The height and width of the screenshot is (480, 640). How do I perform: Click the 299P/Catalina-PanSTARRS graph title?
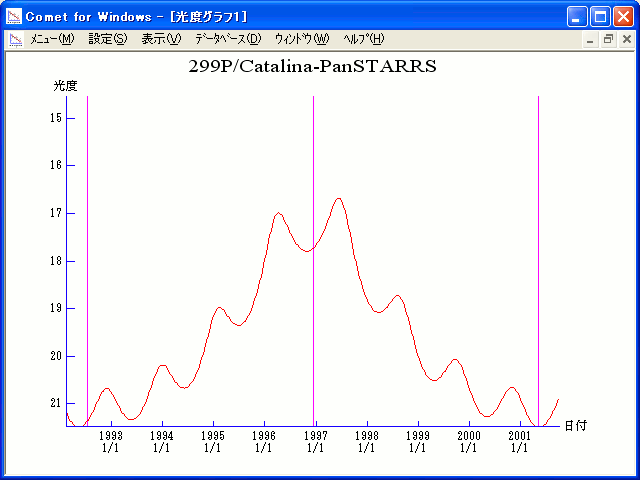313,67
